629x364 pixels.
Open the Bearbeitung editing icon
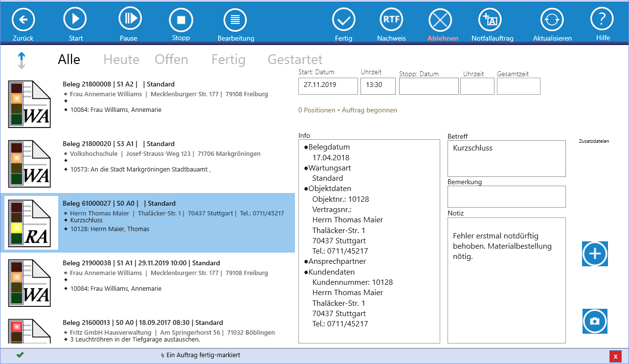point(235,20)
